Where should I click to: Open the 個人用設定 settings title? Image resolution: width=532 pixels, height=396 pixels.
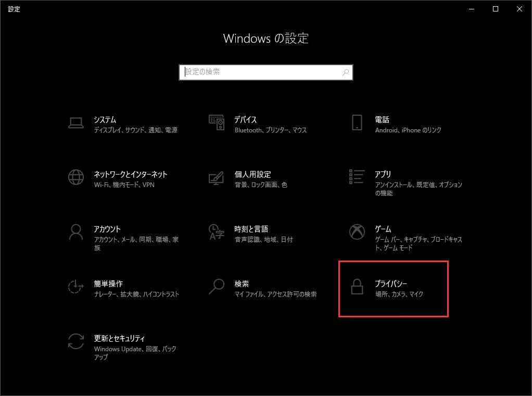point(253,174)
